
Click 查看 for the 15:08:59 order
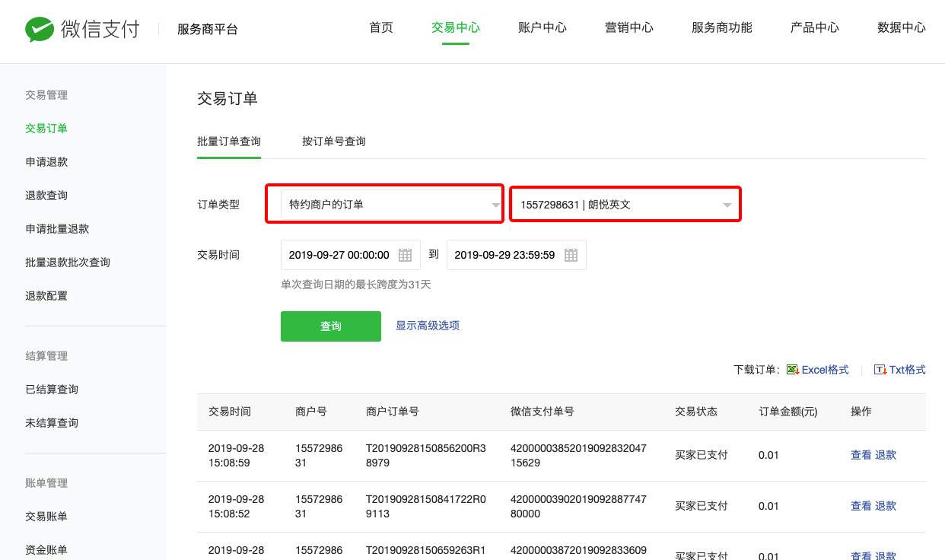coord(861,455)
